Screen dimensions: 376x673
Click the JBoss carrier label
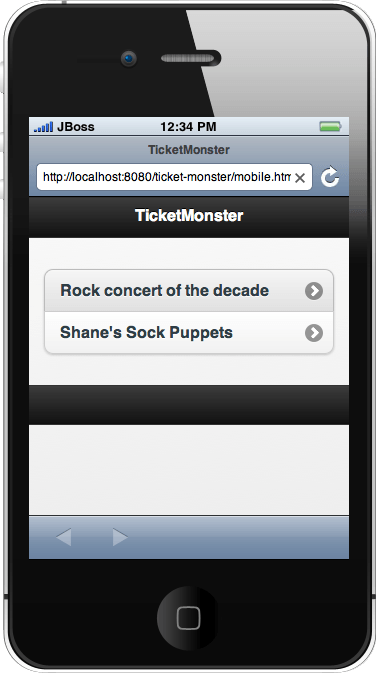76,127
